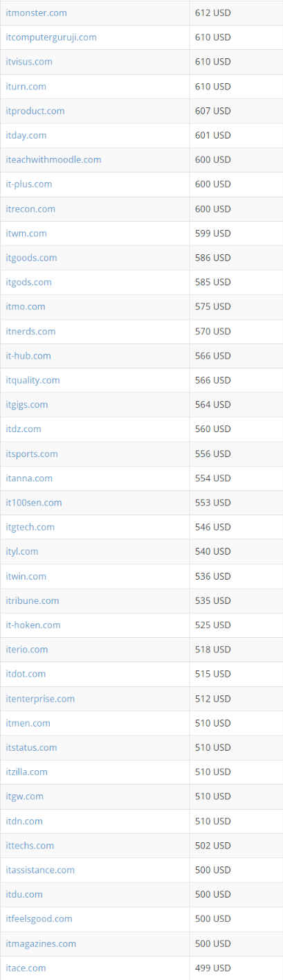Open the itace.com link
This screenshot has width=283, height=980.
(x=26, y=968)
